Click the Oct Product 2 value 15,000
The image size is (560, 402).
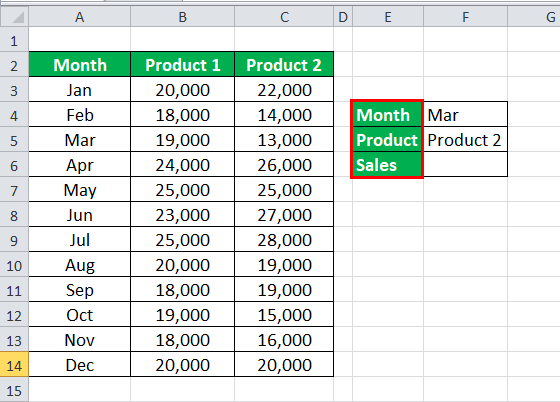point(284,314)
